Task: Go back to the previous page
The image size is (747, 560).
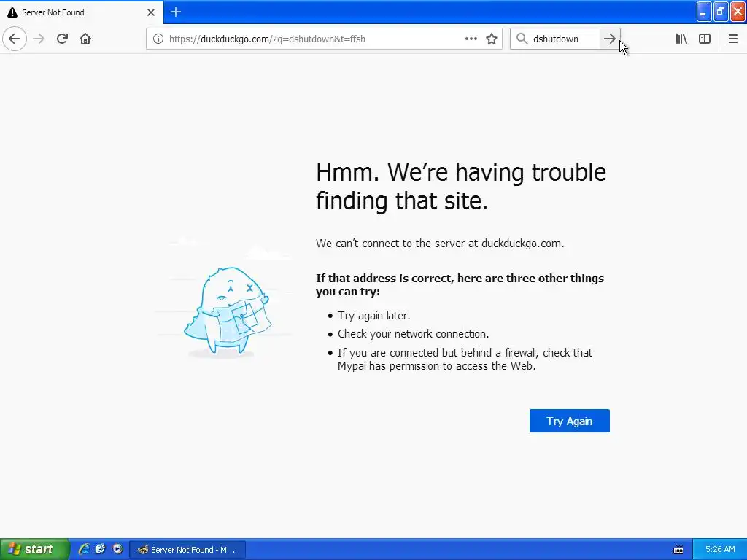Action: (15, 39)
